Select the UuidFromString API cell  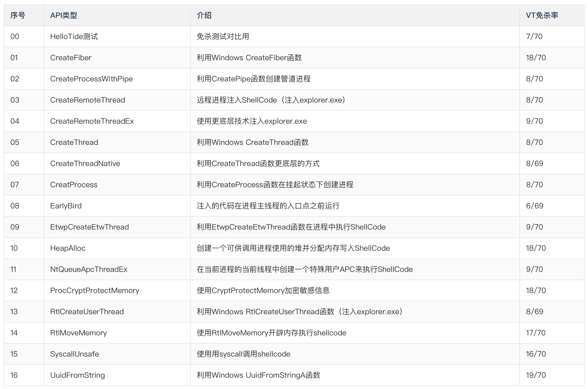click(x=77, y=375)
